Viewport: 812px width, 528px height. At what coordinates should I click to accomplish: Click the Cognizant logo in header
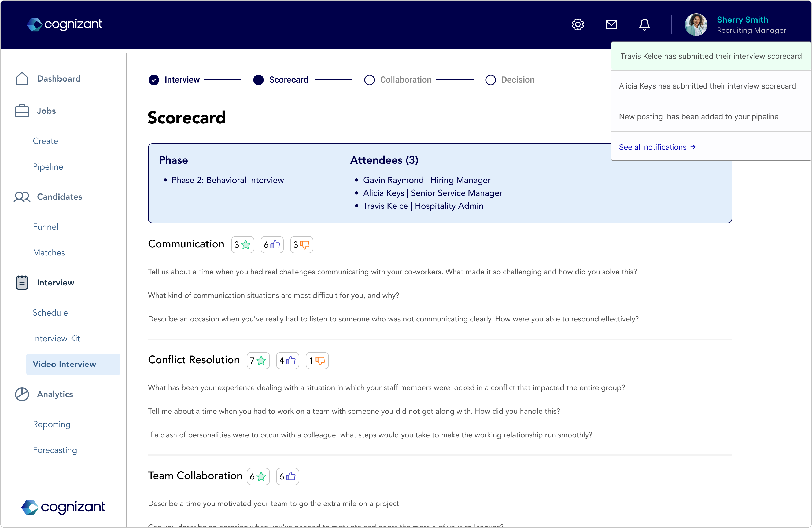pos(64,24)
